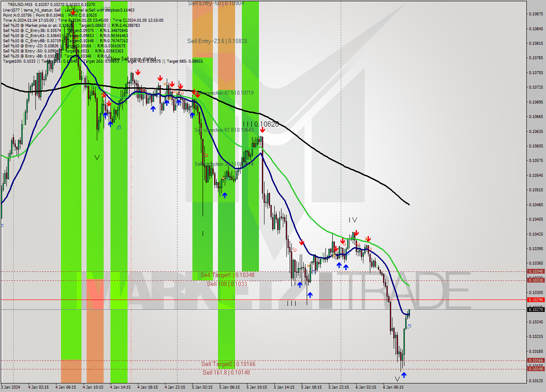Viewport: 546px width, 392px height.
Task: Click the red 0.10148 price tag on axis
Action: pos(536,369)
